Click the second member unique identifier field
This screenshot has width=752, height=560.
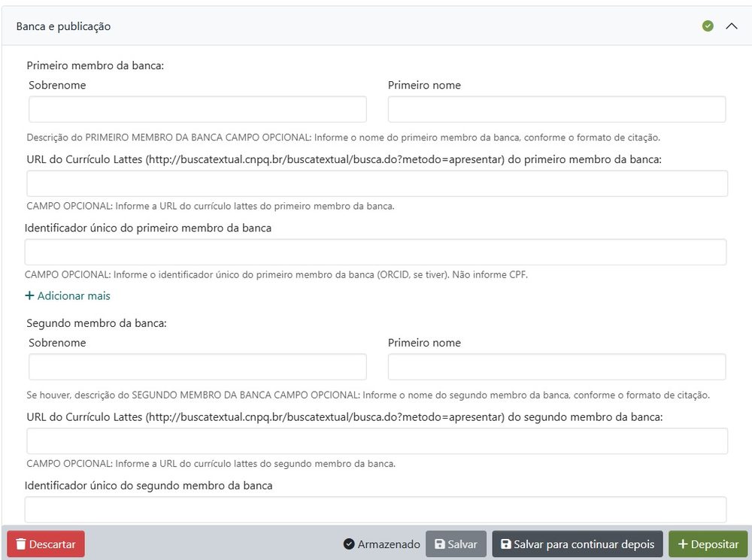point(375,510)
